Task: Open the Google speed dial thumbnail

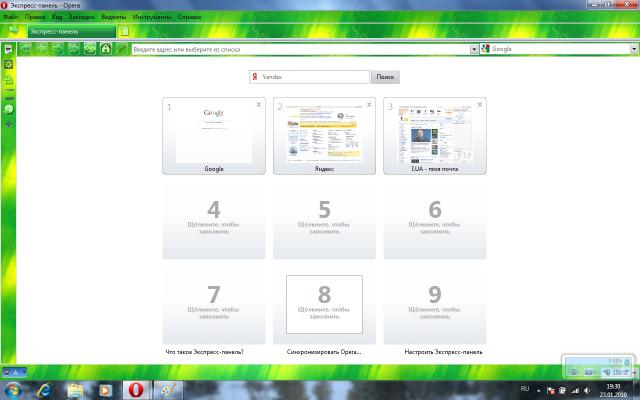Action: [214, 136]
